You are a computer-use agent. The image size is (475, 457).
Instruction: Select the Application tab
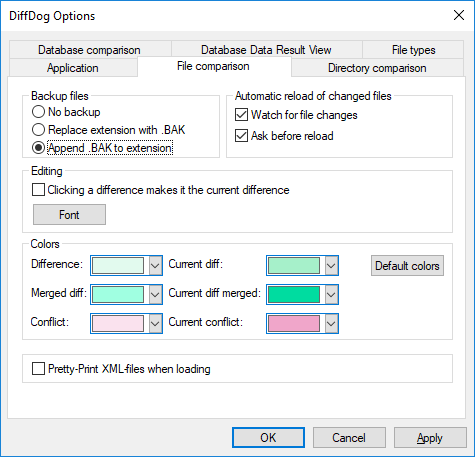click(73, 68)
